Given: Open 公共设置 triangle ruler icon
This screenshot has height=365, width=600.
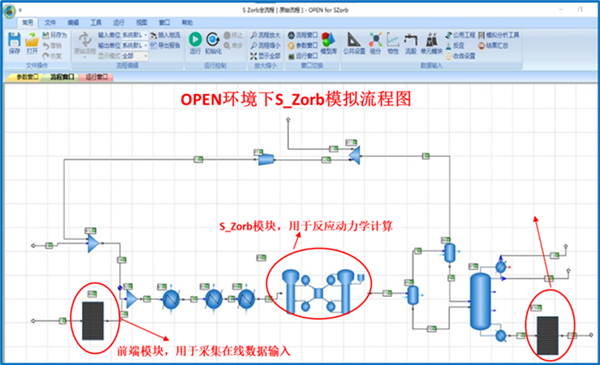Looking at the screenshot, I should tap(354, 43).
